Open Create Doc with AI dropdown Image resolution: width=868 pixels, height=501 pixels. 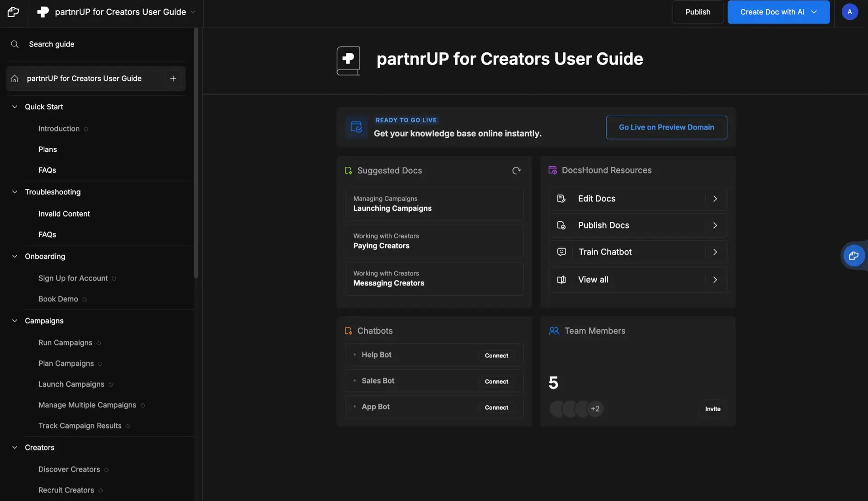coord(778,12)
